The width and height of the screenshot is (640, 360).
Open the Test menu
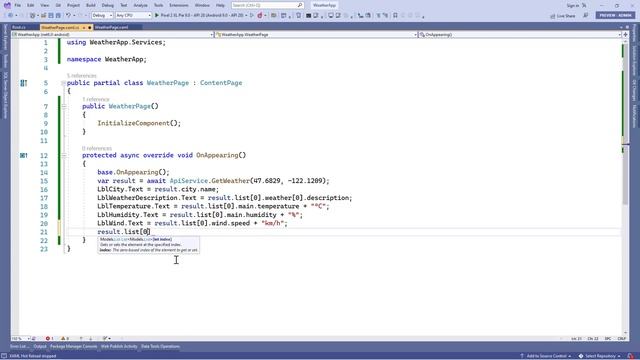coord(124,5)
